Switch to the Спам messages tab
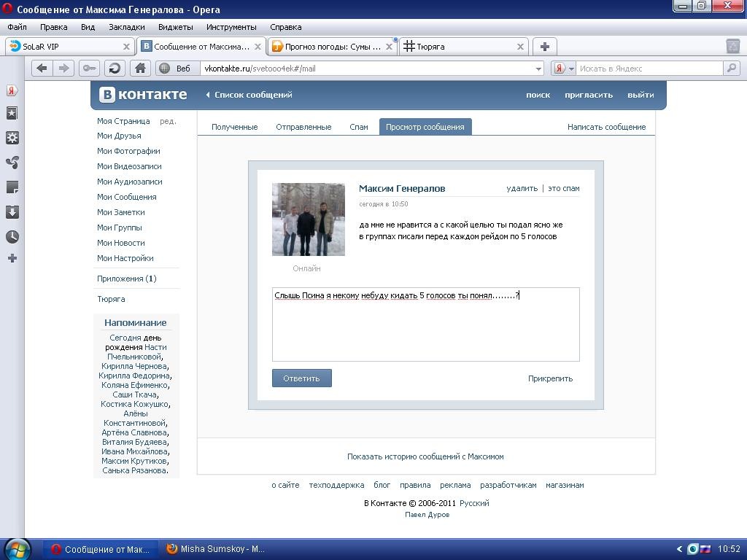Screen dimensions: 747x560 pos(359,127)
